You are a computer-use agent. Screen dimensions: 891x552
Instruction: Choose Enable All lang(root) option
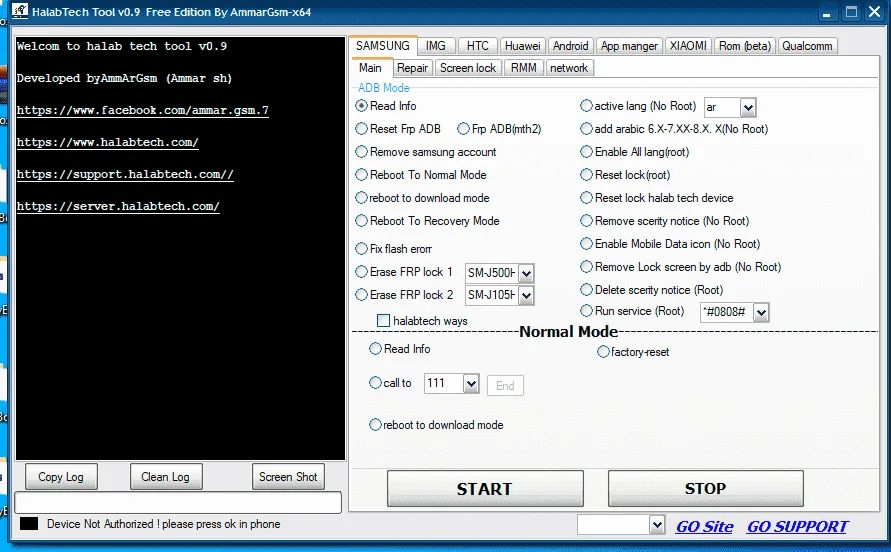pos(586,152)
